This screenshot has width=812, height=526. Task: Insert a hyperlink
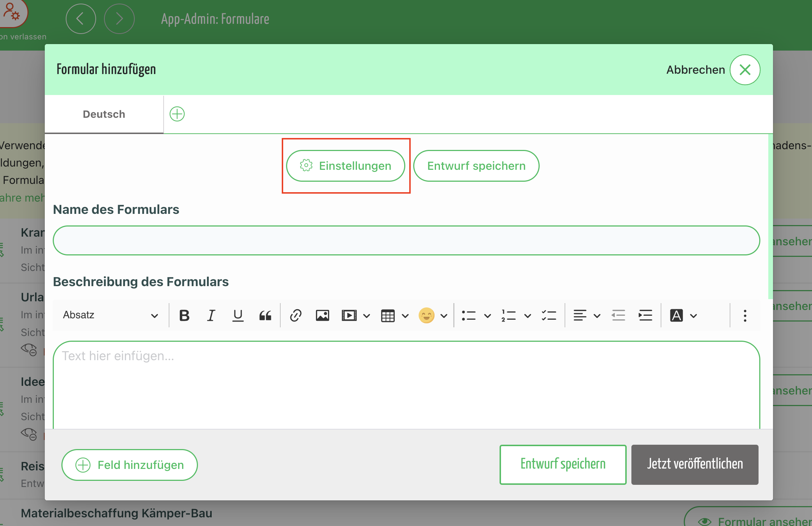[295, 315]
